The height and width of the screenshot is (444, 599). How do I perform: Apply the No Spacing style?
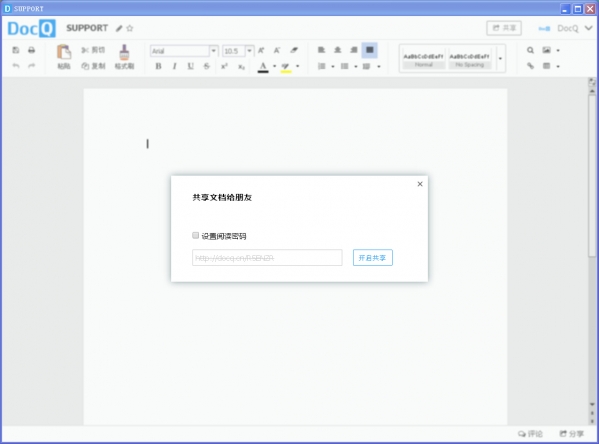[x=469, y=58]
